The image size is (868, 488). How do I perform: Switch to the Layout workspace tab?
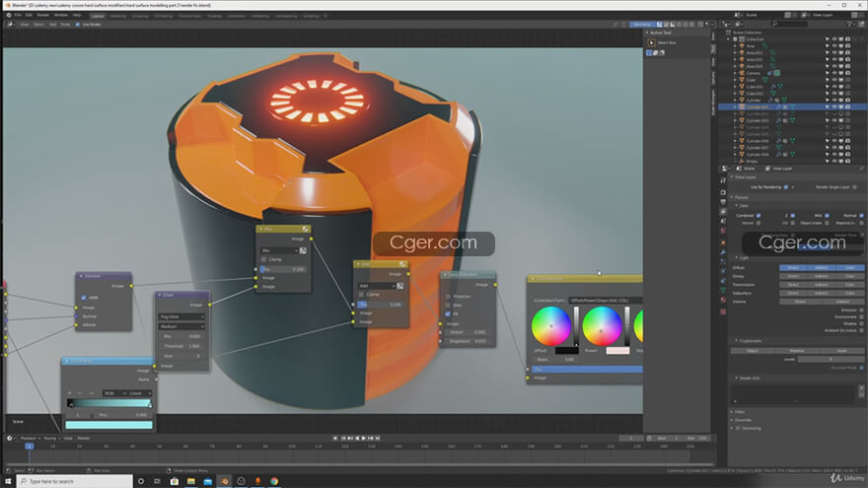pos(98,16)
